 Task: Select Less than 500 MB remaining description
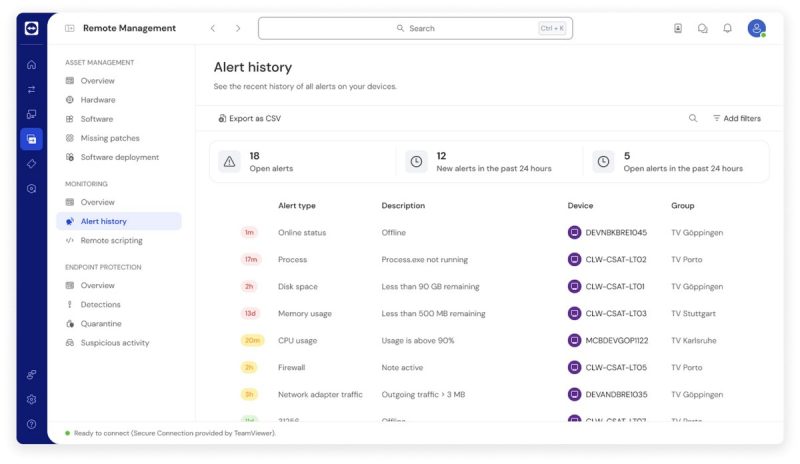click(433, 313)
